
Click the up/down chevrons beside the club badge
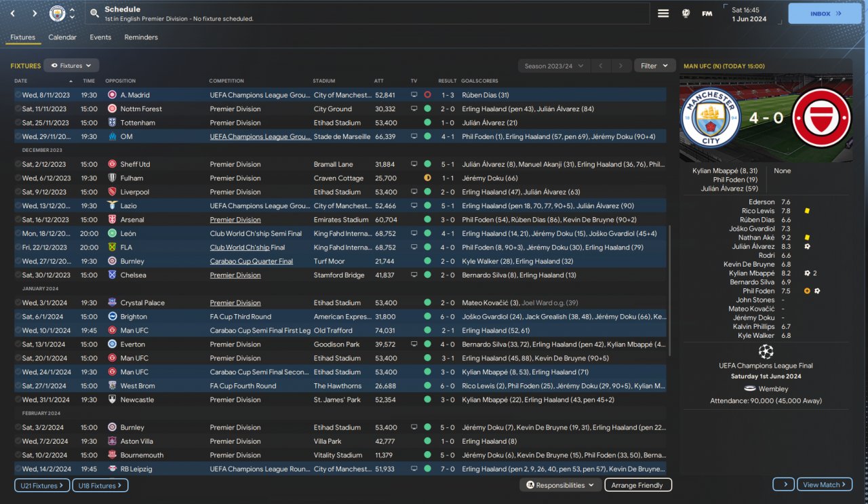tap(73, 14)
